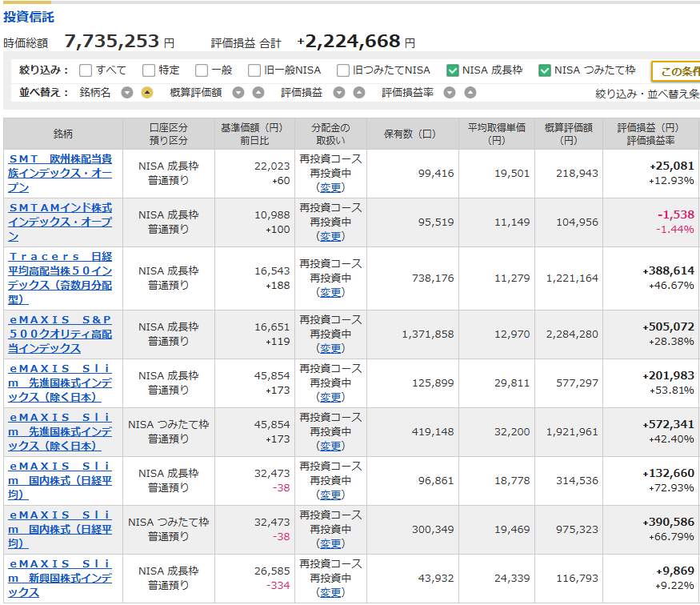Viewport: 700px width, 605px height.
Task: Open the Tracers 日経平均高配当株50 fund link
Action: point(60,278)
